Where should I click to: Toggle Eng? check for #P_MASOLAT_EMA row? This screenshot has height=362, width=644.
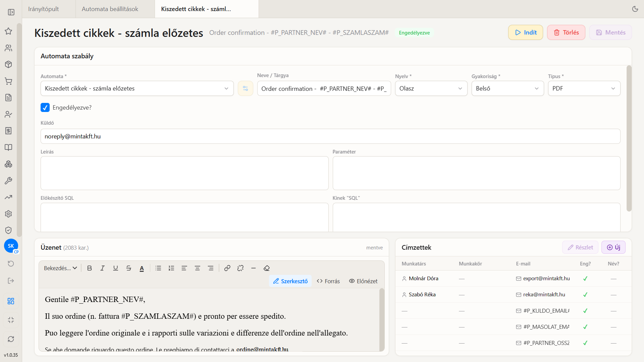pos(585,327)
